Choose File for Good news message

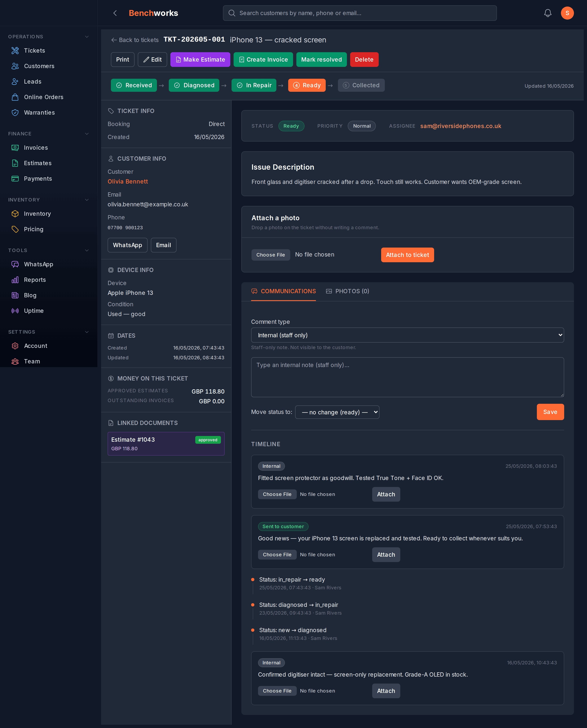point(277,555)
